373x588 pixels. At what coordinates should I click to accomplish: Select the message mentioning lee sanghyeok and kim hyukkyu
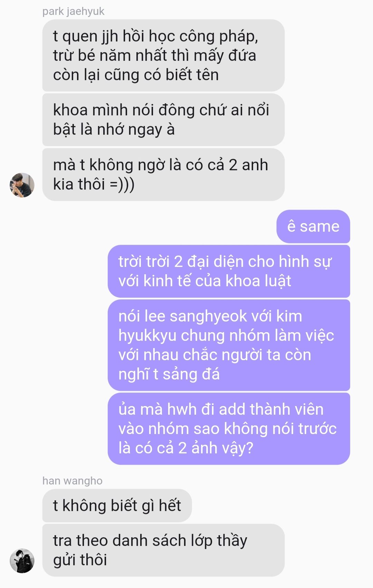pos(229,345)
